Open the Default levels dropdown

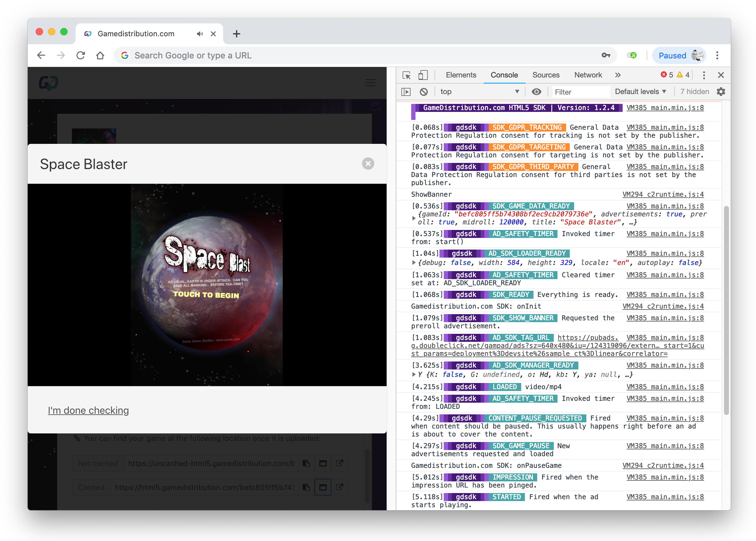[640, 92]
